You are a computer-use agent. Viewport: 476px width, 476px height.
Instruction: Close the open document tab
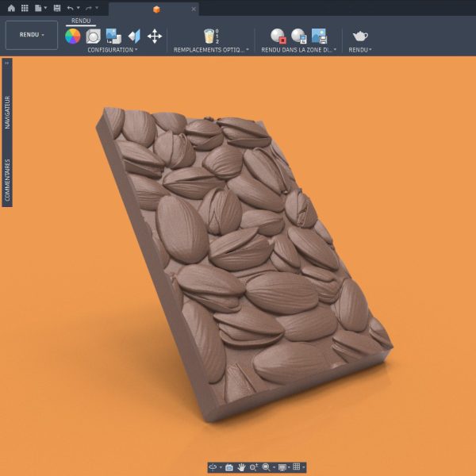tap(194, 9)
